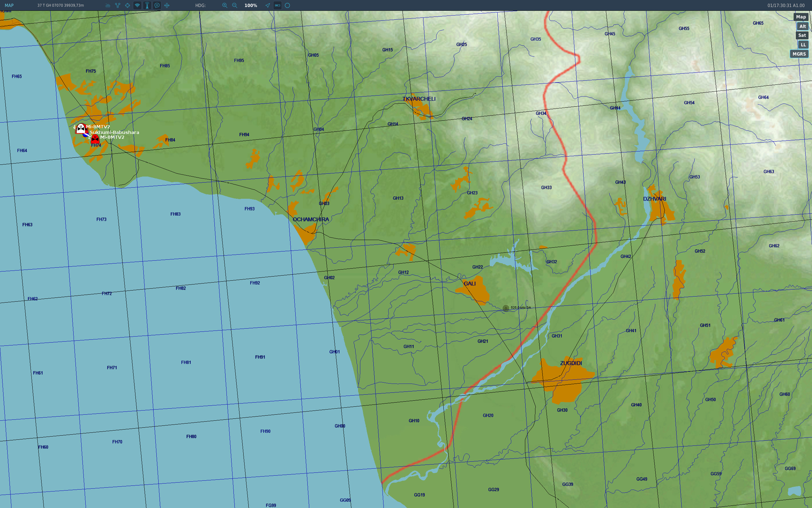Click the beacon frequency label near Gali
812x508 pixels.
click(521, 307)
